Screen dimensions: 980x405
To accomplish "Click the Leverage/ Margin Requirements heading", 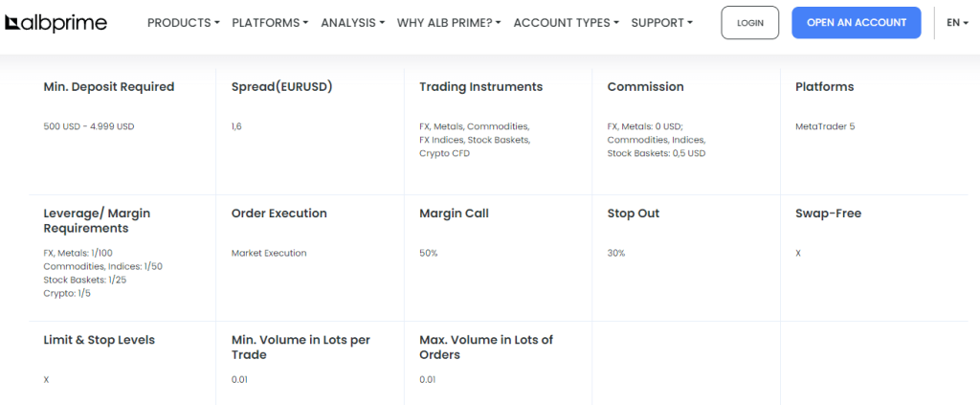I will pyautogui.click(x=97, y=220).
